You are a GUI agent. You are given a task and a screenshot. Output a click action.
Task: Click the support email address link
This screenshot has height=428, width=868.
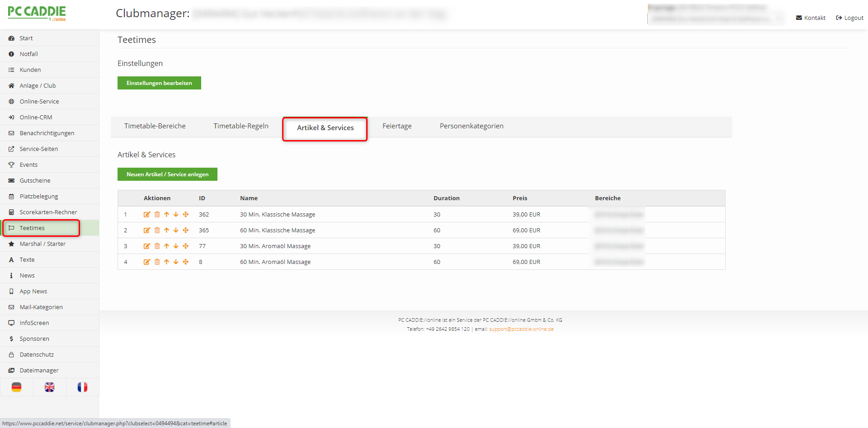521,329
